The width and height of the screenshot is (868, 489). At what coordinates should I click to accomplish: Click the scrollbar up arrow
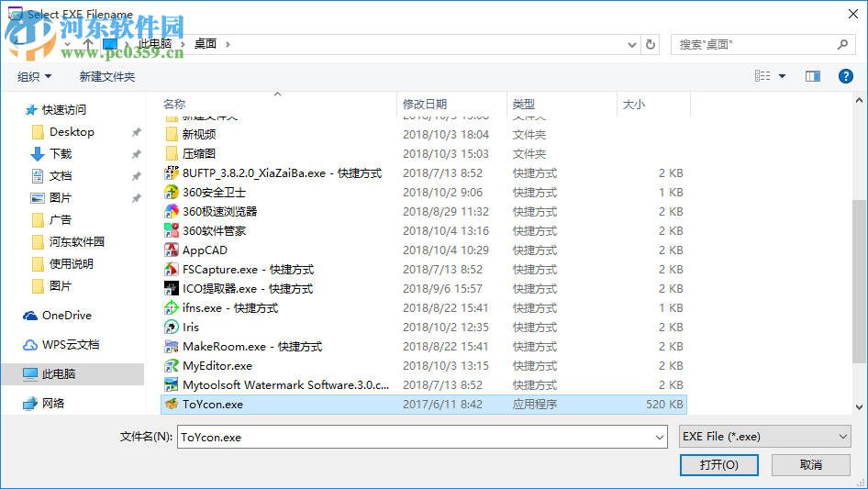(859, 100)
